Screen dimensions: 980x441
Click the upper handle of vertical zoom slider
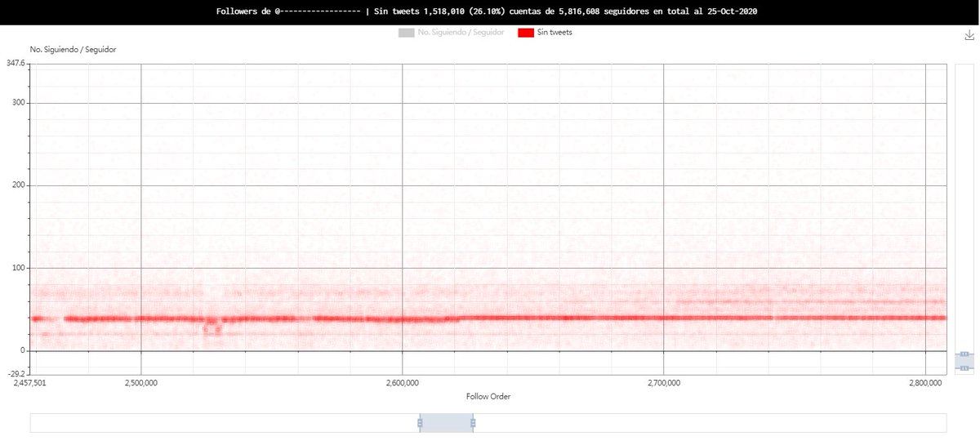tap(964, 354)
